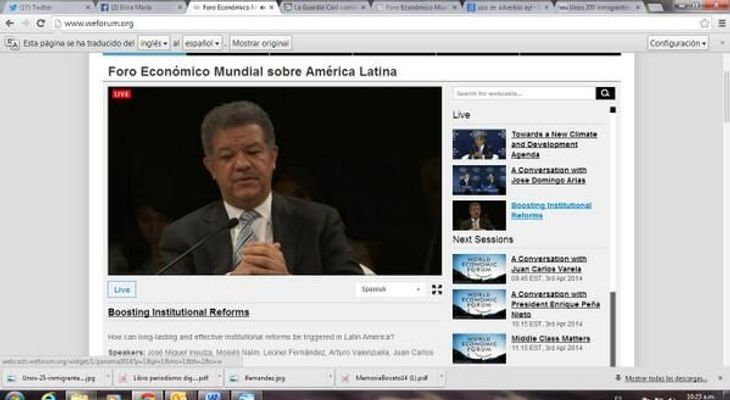Open Google Chrome from the taskbar
Screen dimensions: 730x400
(148, 396)
